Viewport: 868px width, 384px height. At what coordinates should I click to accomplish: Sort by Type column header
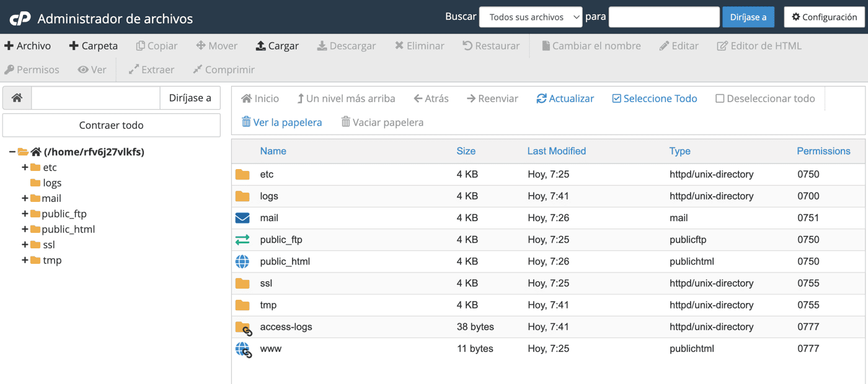click(680, 151)
